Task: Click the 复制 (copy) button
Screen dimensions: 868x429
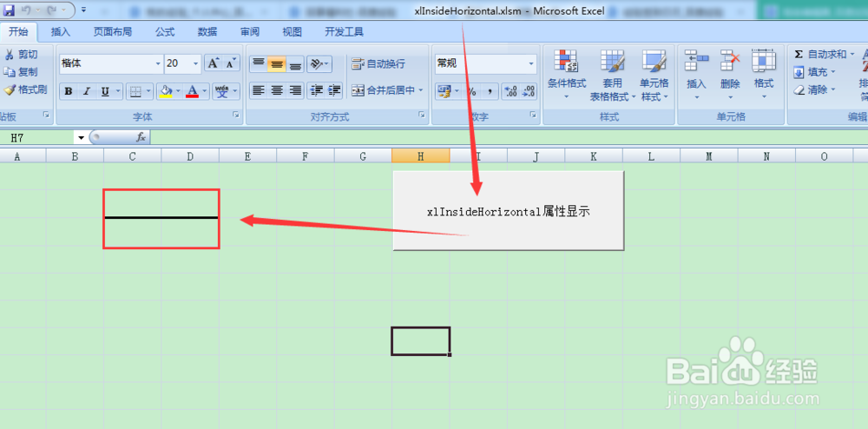Action: click(x=21, y=72)
